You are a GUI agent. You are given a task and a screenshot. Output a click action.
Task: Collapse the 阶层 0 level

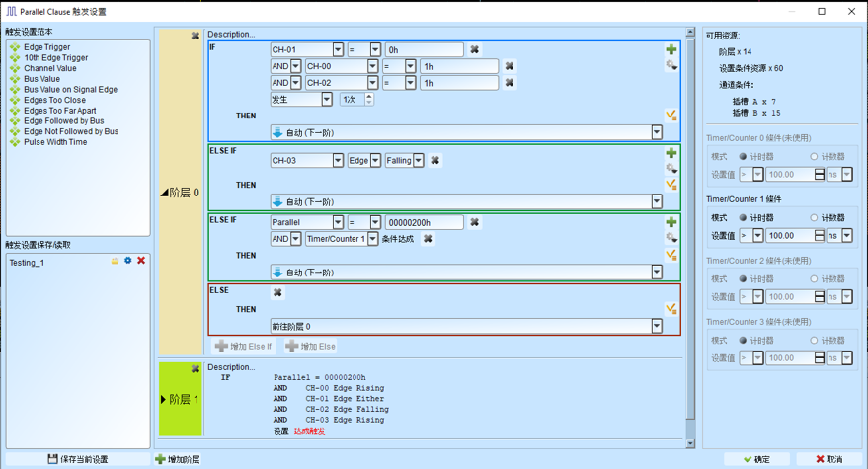[x=164, y=193]
